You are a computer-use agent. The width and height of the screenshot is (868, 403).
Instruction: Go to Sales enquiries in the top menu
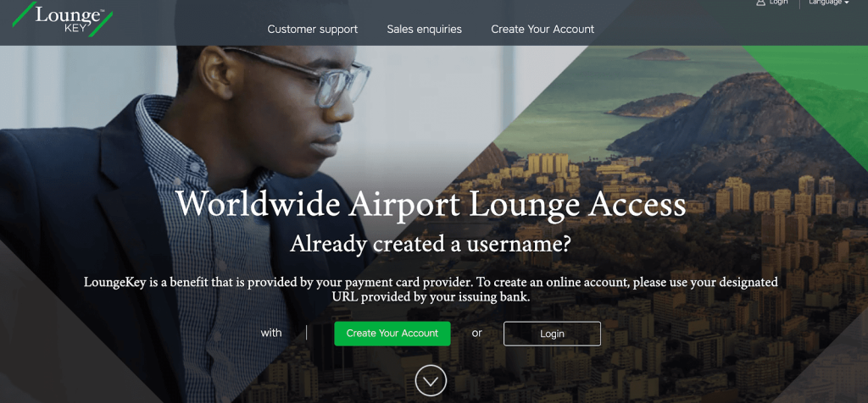[424, 30]
